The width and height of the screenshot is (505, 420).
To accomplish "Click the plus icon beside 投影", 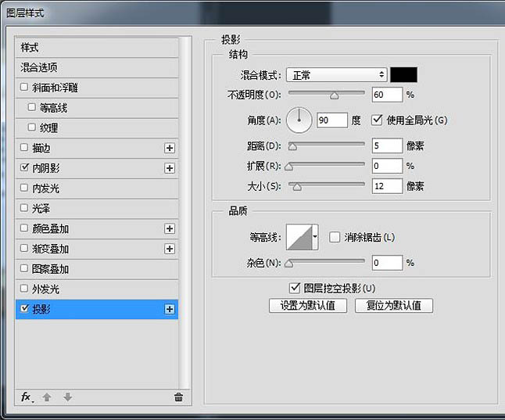I will tap(169, 310).
